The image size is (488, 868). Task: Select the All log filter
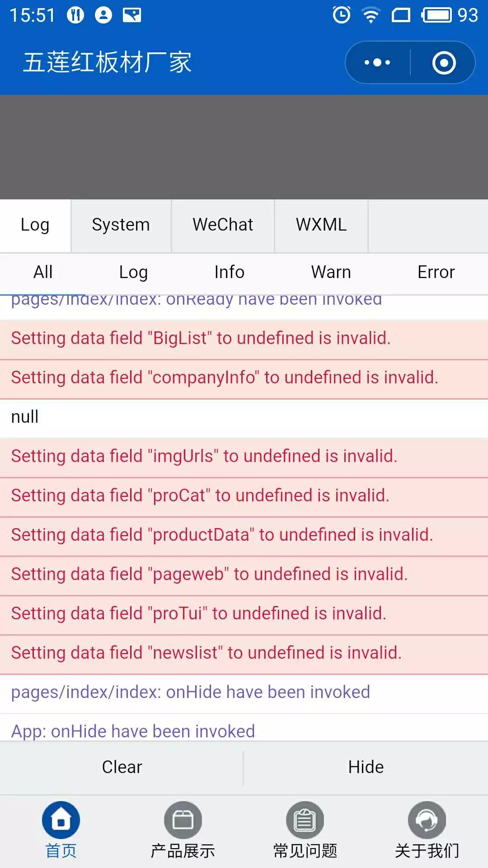coord(43,272)
